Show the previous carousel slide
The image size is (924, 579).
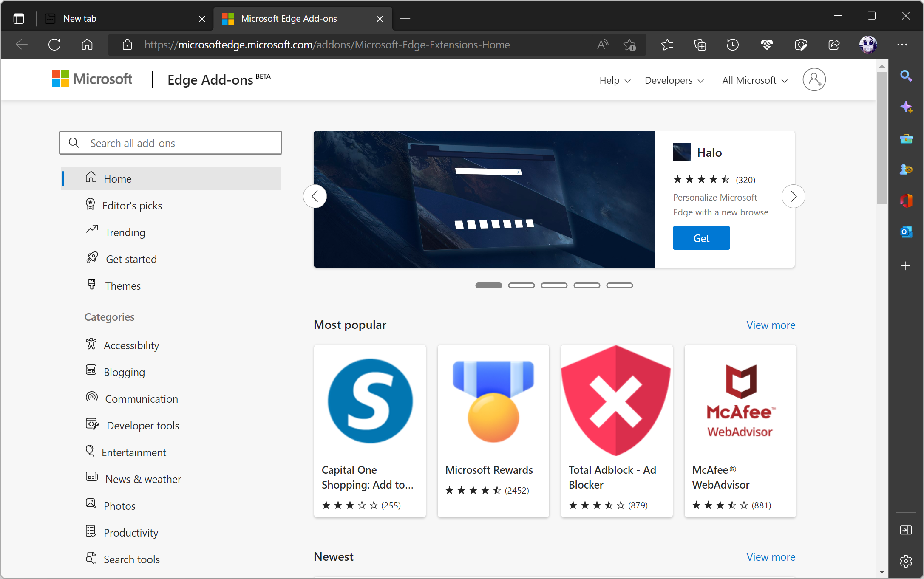pos(315,196)
